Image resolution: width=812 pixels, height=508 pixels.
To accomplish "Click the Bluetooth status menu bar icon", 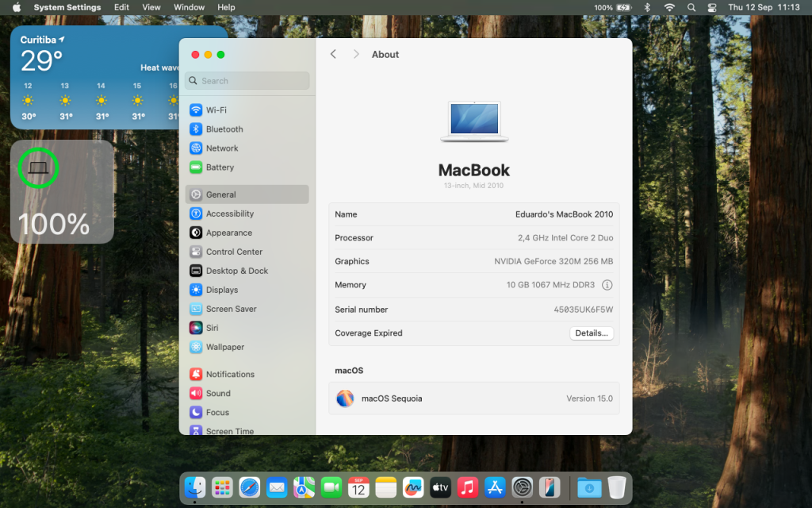I will pyautogui.click(x=646, y=7).
